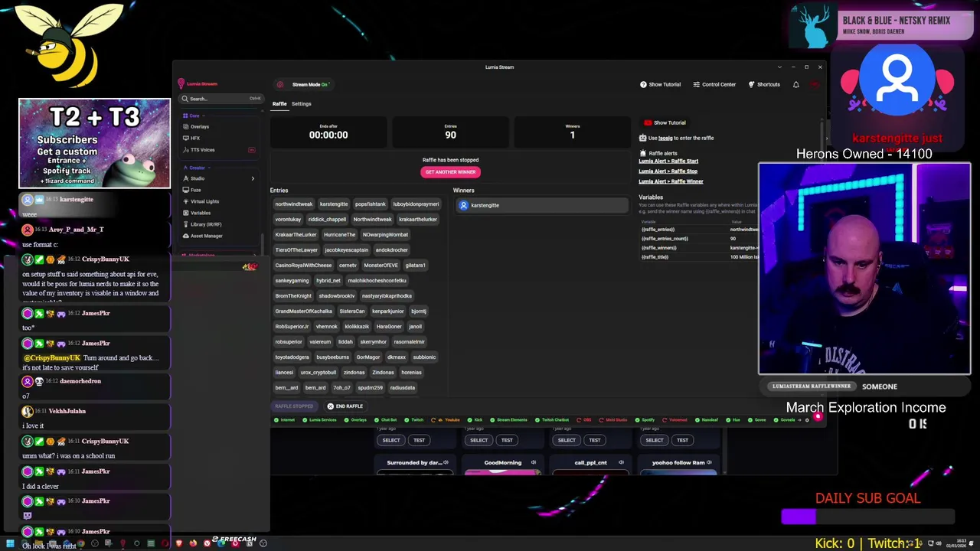980x551 pixels.
Task: Open HFX in the sidebar
Action: click(x=191, y=138)
